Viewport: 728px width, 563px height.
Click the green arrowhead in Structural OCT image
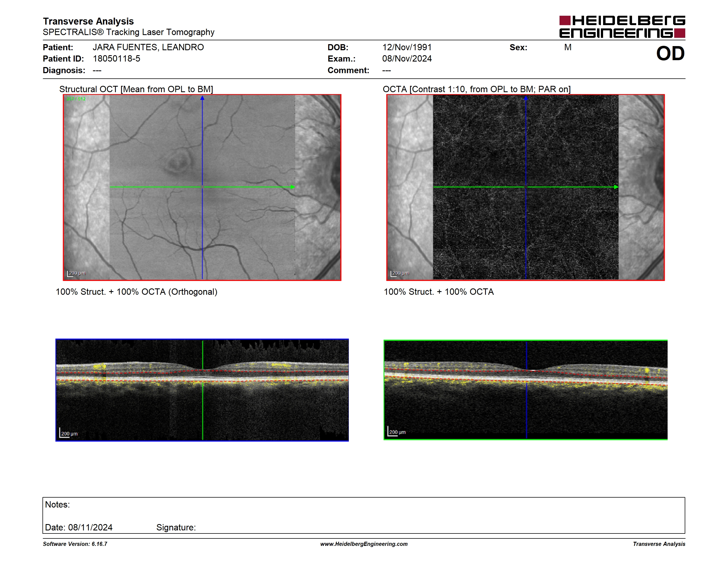coord(293,187)
